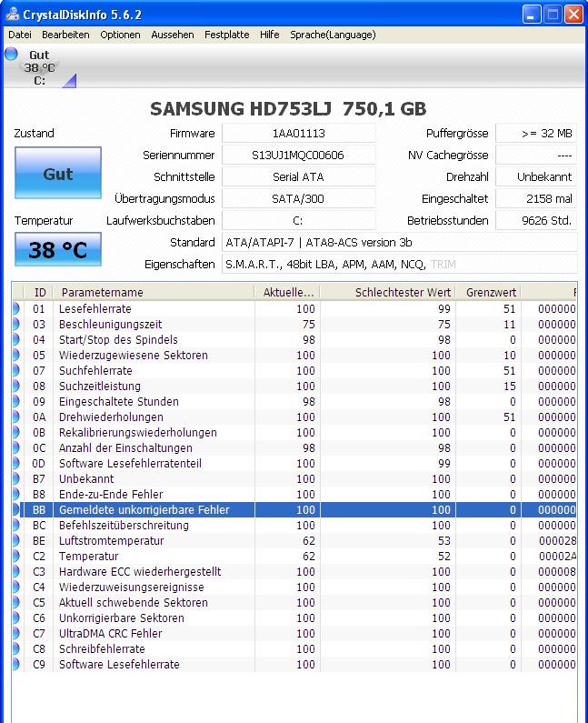Click the status icon of row 0C Anzahl der Einschaltungen
Screen dimensions: 588x723
tap(16, 447)
